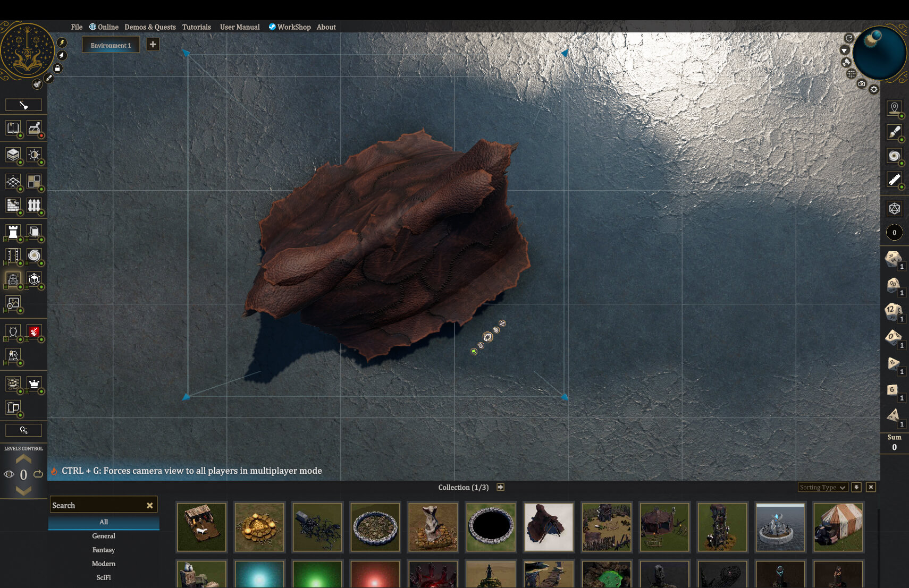Open the Sorting Type dropdown
The width and height of the screenshot is (909, 588).
823,487
